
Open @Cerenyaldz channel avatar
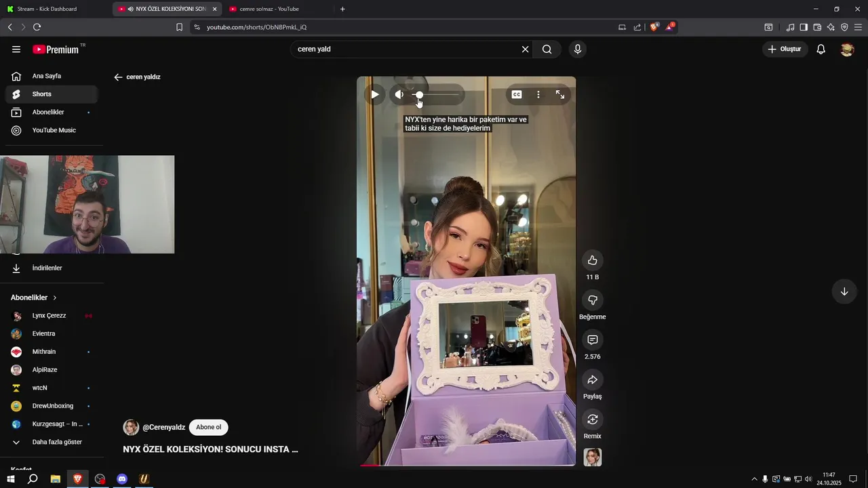pos(131,428)
